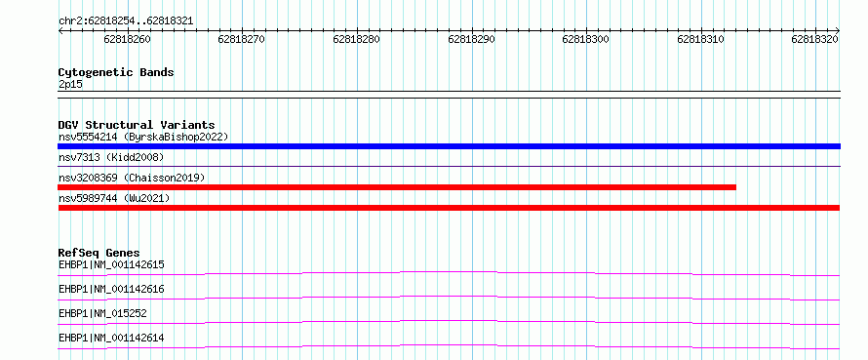
Task: Click the cytogenetic band 2p15 bar
Action: pyautogui.click(x=449, y=95)
